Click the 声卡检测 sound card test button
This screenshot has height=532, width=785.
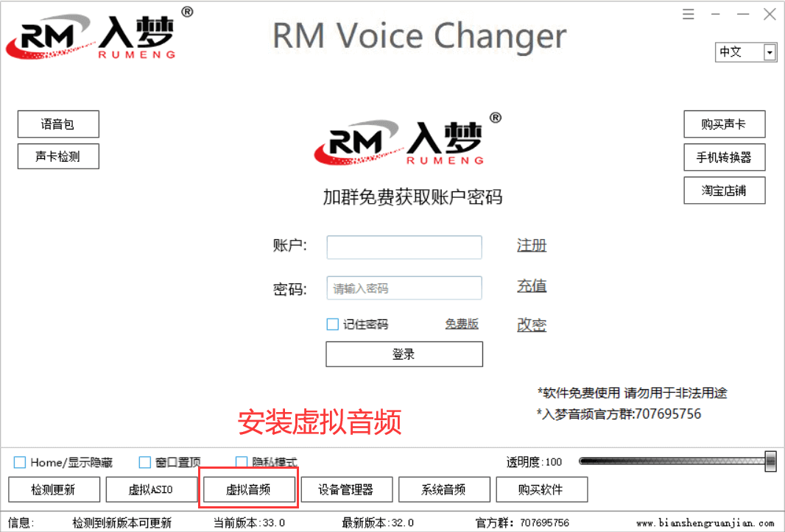click(x=58, y=157)
